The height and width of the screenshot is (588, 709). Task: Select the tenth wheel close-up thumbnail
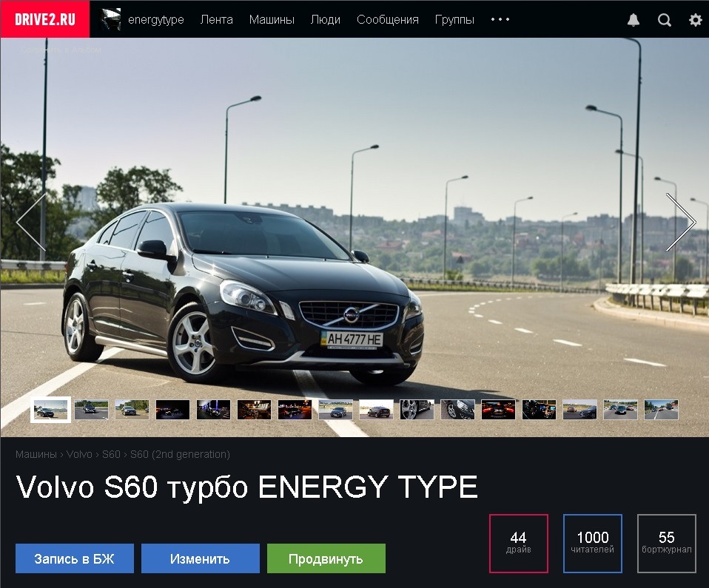(417, 410)
